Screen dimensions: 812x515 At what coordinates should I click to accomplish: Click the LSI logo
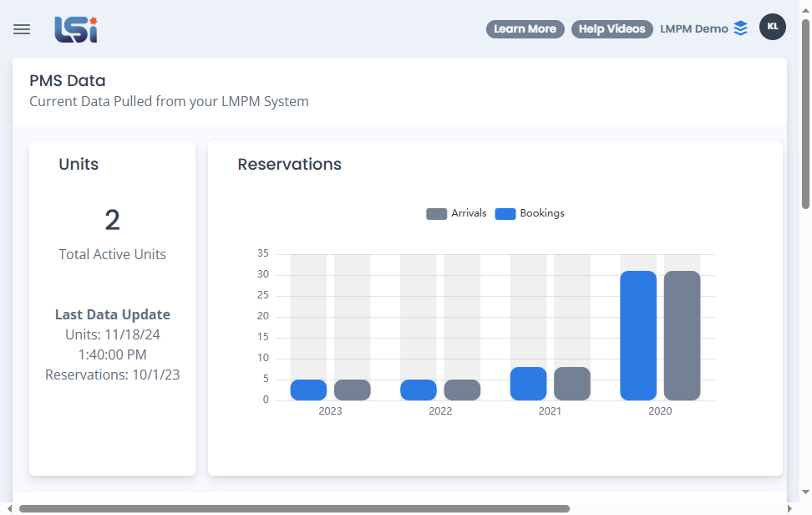click(76, 29)
